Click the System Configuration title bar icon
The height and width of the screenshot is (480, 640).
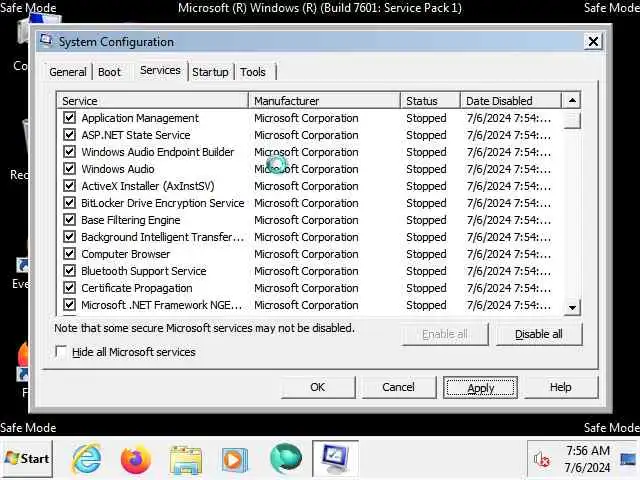(46, 40)
